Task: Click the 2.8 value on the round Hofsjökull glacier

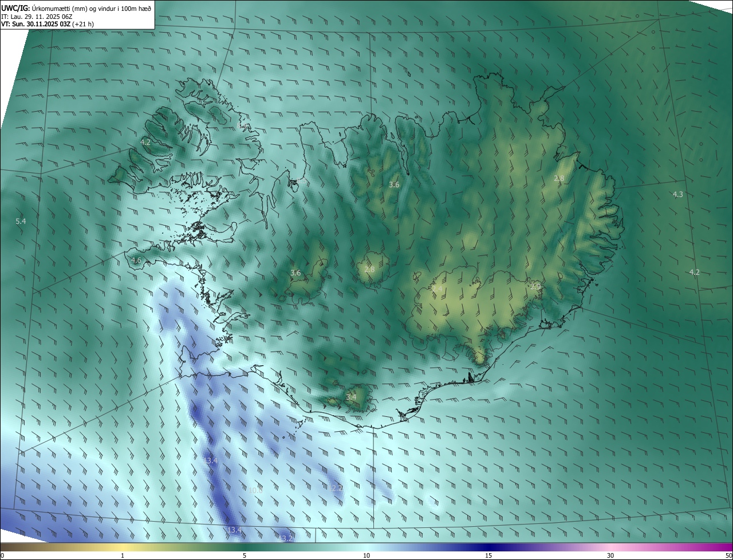Action: click(x=369, y=269)
